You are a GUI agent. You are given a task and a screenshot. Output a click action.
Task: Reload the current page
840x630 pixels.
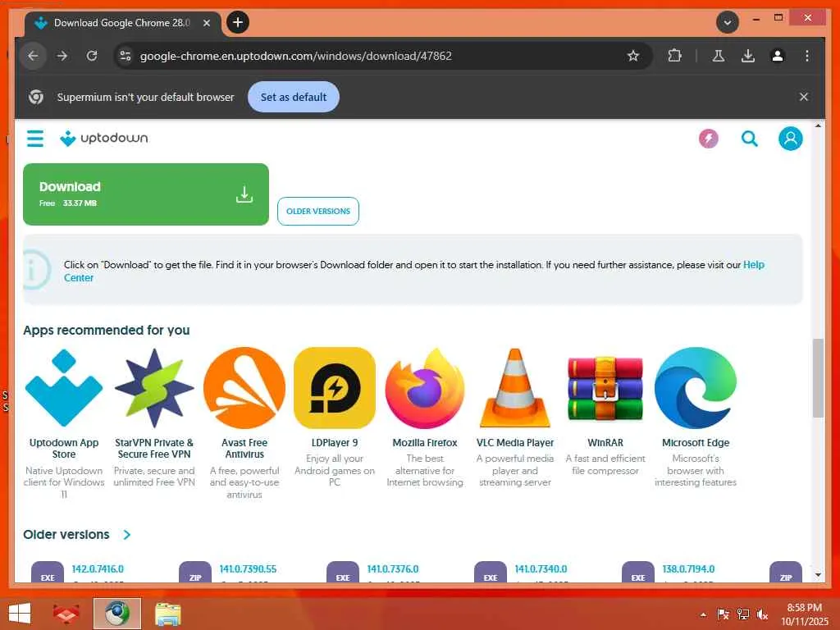92,56
